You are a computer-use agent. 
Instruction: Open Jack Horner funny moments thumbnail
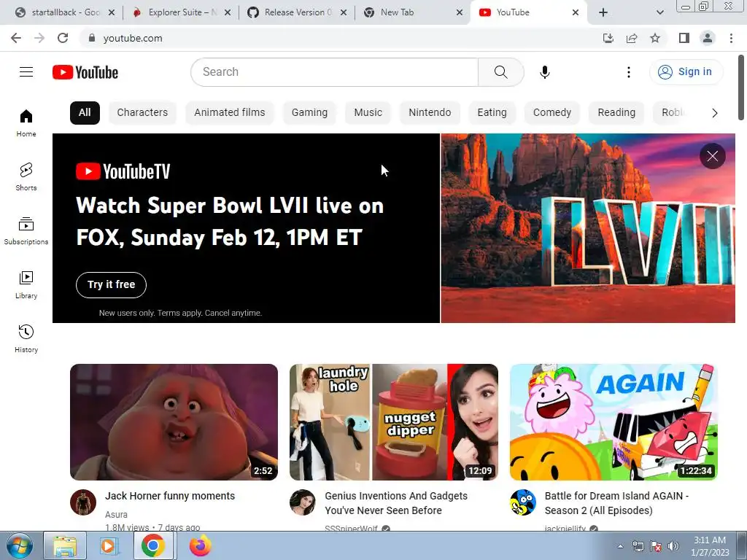tap(174, 422)
